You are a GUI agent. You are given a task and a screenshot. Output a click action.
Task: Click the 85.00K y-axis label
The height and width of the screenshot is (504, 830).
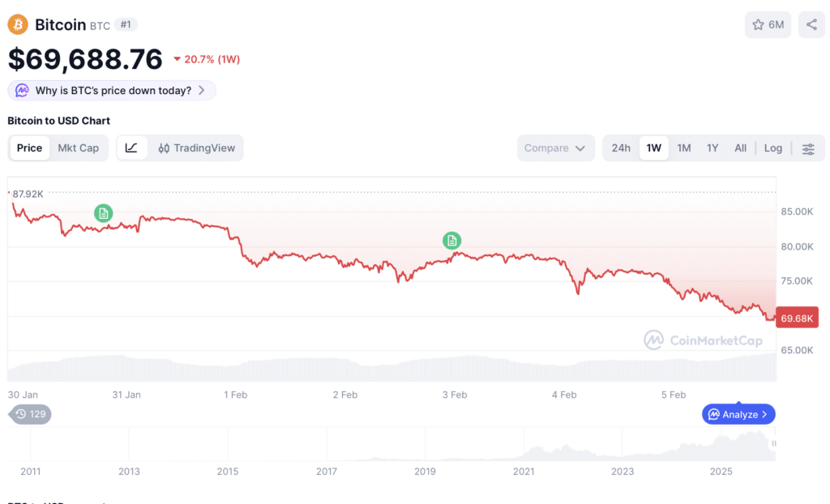[x=797, y=211]
